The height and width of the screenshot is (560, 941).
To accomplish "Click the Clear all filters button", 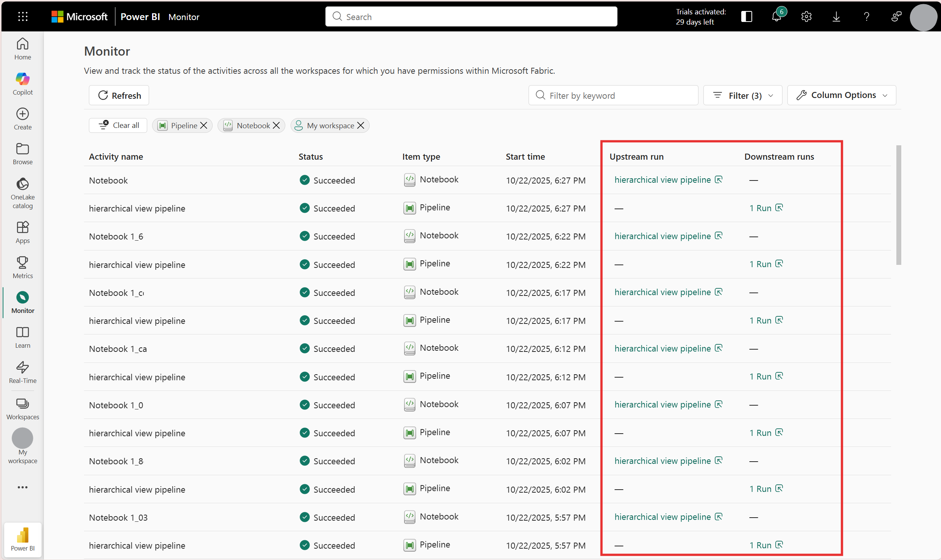I will coord(118,125).
